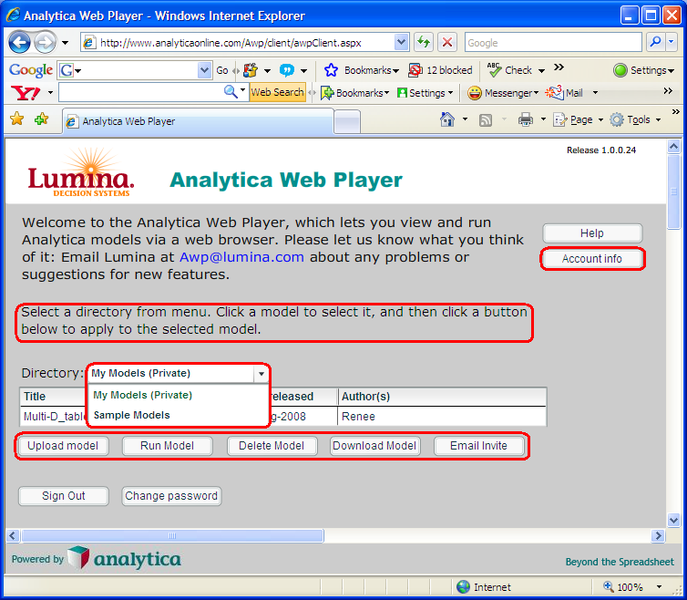Click the Beyond the Spreadsheet footer text
This screenshot has height=600, width=687.
[619, 562]
